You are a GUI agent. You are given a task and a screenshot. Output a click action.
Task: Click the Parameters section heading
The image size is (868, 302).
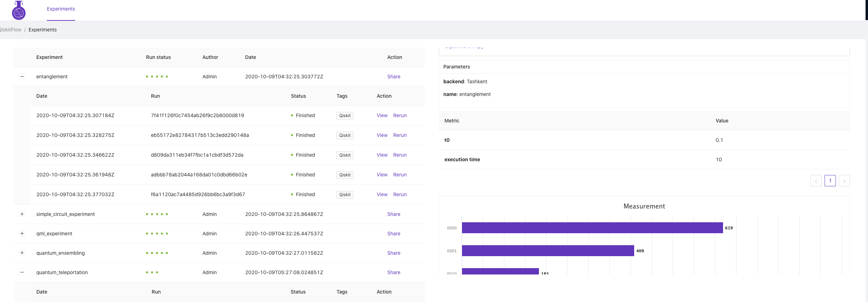[x=457, y=67]
